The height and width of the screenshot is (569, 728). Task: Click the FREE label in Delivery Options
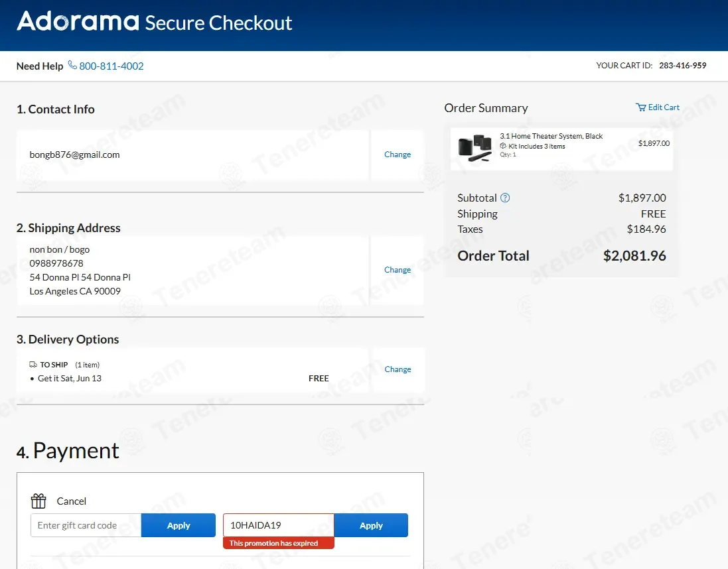pyautogui.click(x=319, y=378)
